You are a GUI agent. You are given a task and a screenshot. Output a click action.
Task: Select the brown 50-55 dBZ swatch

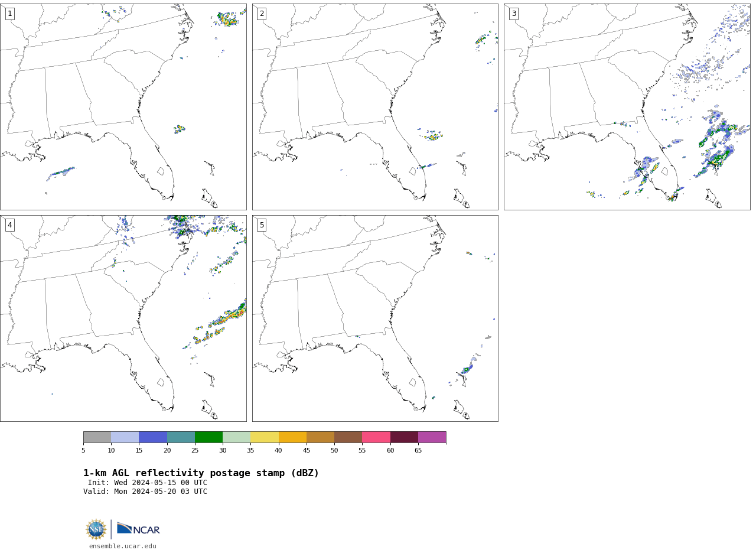348,437
